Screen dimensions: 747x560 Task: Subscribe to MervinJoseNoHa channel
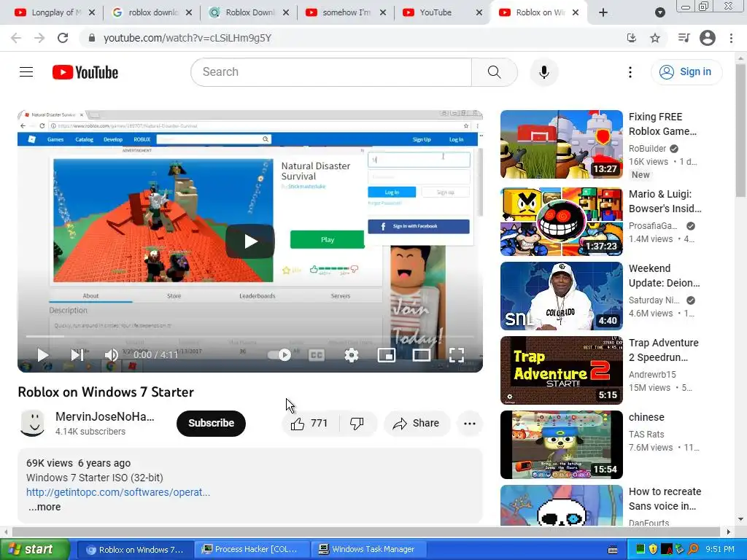point(211,423)
